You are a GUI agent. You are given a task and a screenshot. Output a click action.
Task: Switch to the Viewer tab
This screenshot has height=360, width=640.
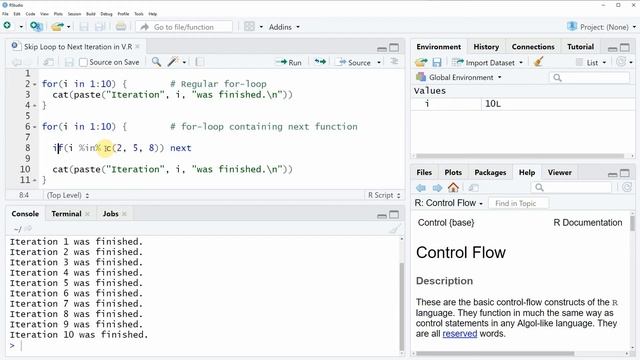(560, 172)
